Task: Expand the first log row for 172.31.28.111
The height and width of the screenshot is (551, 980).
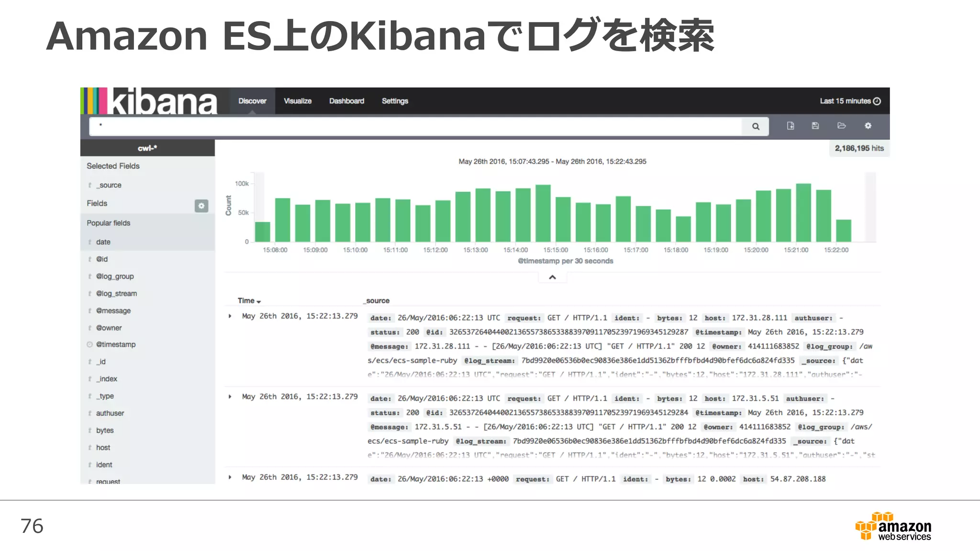Action: [x=230, y=316]
